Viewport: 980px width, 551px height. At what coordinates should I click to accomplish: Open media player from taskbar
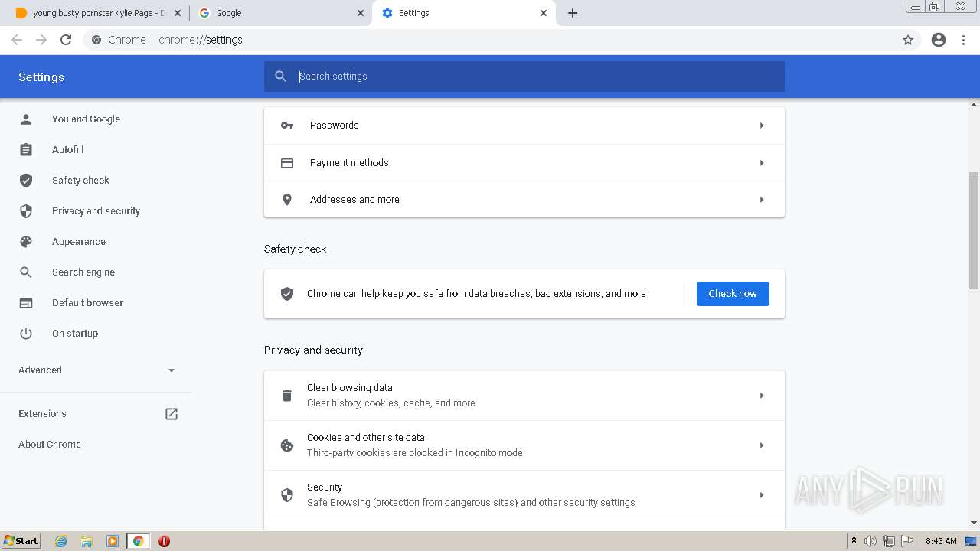coord(113,541)
